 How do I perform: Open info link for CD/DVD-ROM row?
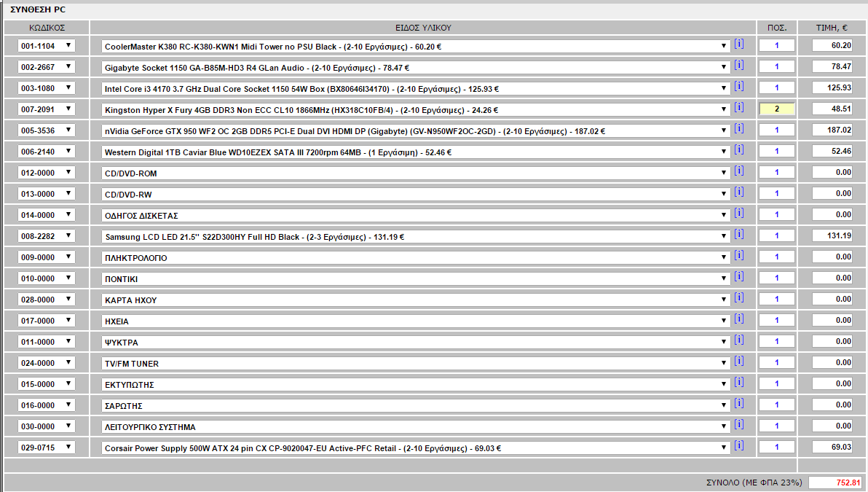(739, 171)
